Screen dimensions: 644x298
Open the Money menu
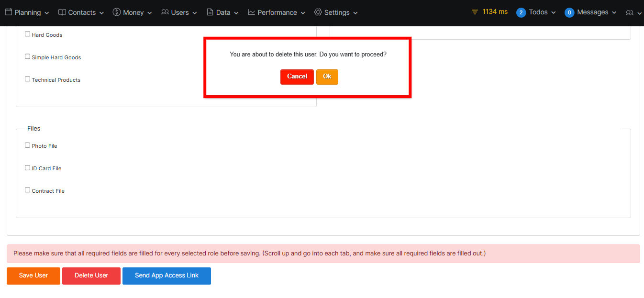point(133,12)
